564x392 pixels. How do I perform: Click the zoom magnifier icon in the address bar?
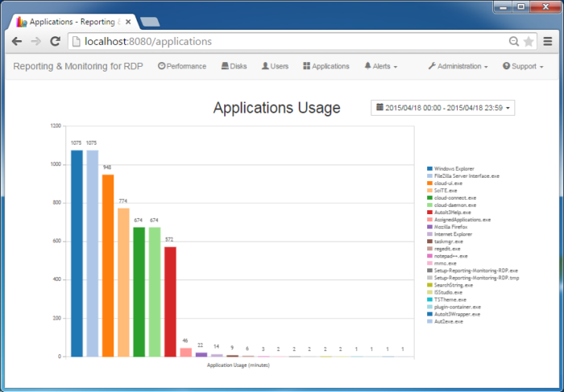[514, 41]
